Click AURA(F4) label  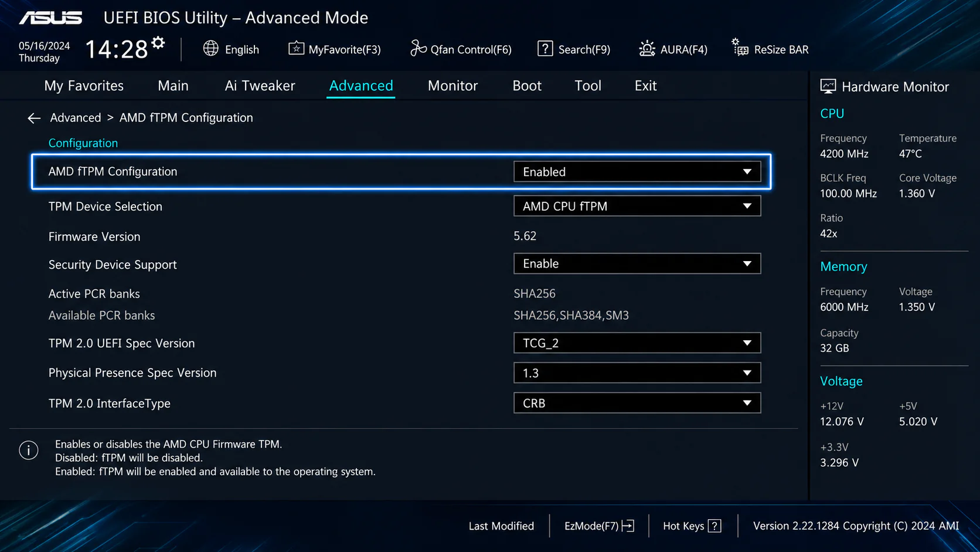tap(684, 50)
